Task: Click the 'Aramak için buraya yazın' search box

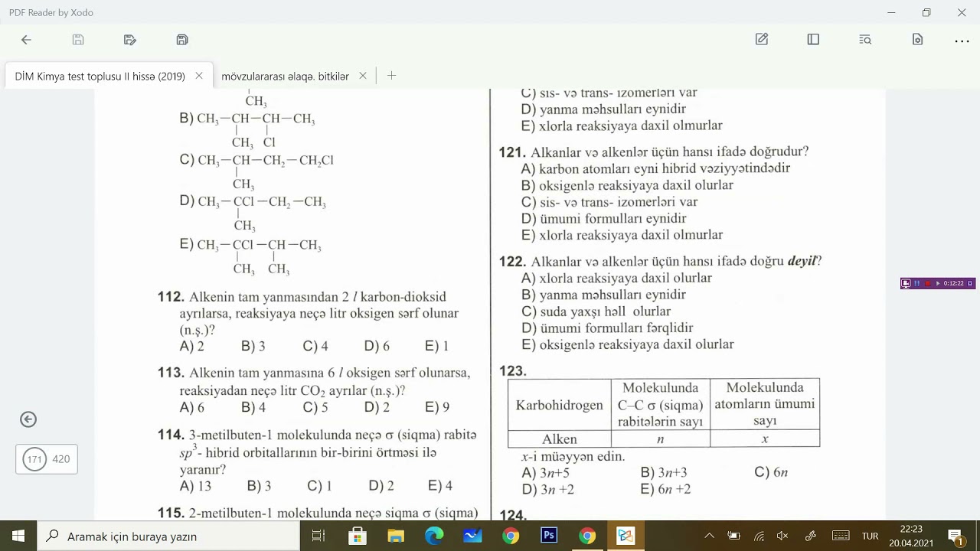Action: click(168, 536)
